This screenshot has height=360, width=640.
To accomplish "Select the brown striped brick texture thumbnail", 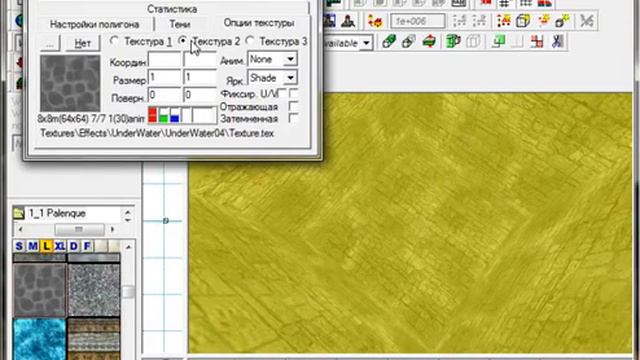I will pyautogui.click(x=94, y=339).
